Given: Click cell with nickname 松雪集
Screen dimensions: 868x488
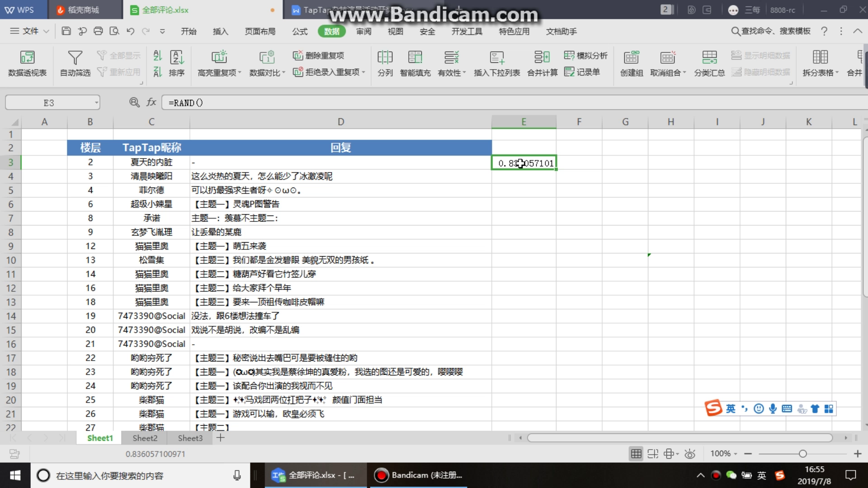Looking at the screenshot, I should tap(151, 260).
